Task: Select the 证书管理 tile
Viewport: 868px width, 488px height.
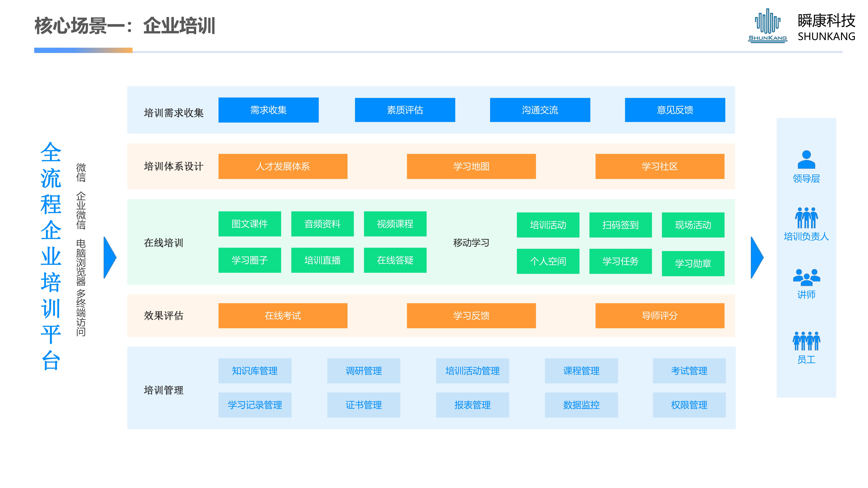Action: click(364, 405)
